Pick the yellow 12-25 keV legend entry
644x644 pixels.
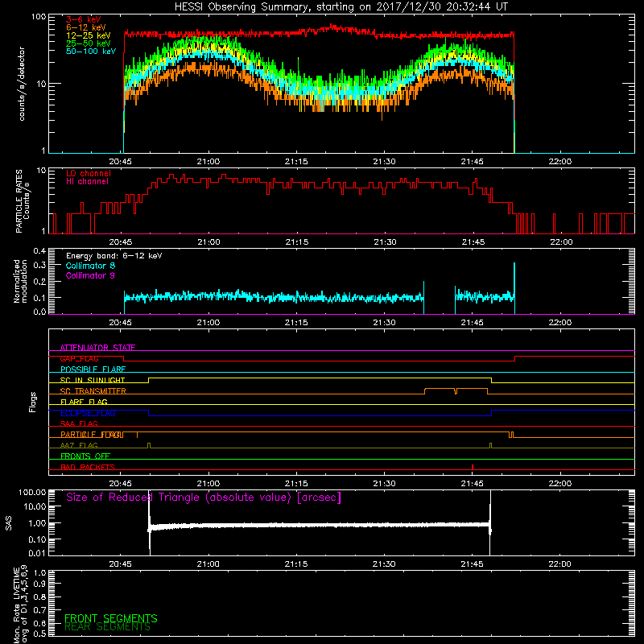tap(89, 35)
